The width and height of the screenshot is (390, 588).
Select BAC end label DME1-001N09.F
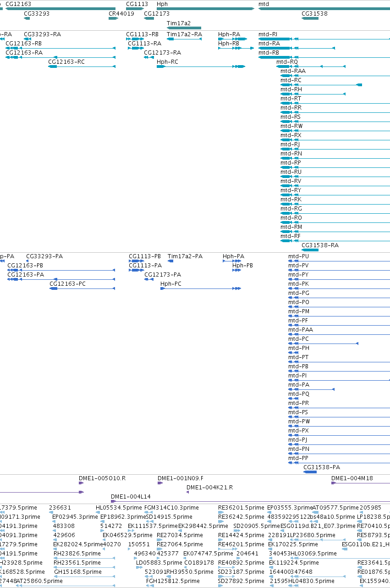pos(181,478)
